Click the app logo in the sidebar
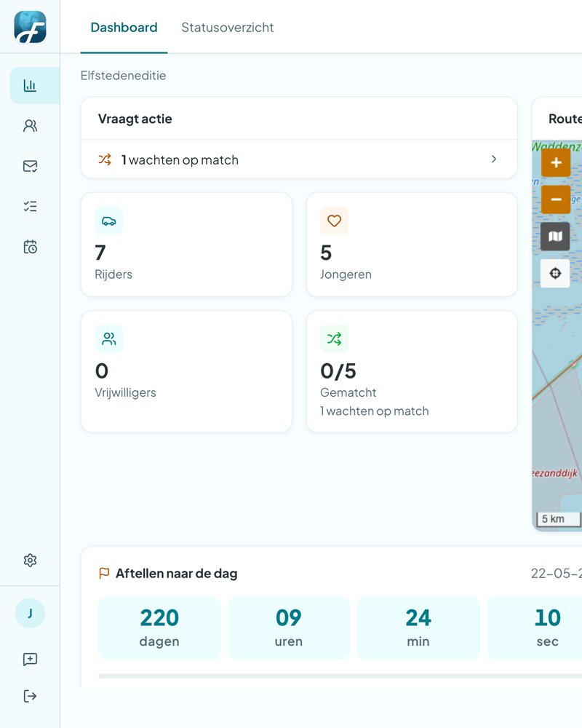582x728 pixels. point(30,27)
